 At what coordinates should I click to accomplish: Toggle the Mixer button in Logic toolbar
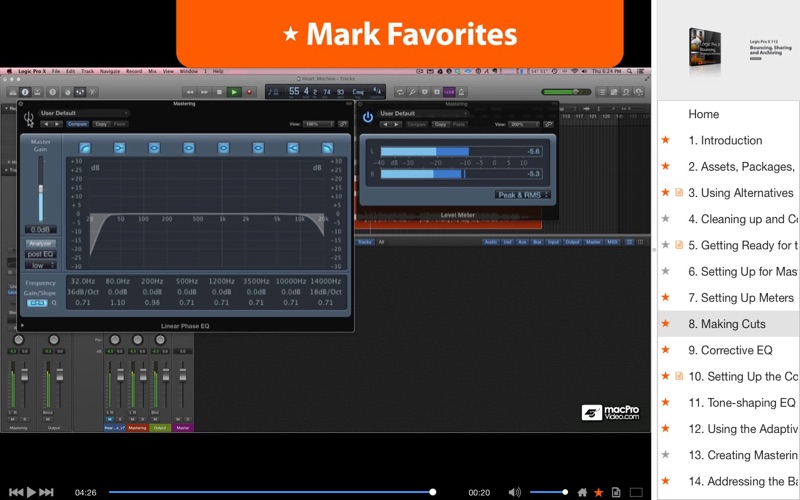[80, 92]
